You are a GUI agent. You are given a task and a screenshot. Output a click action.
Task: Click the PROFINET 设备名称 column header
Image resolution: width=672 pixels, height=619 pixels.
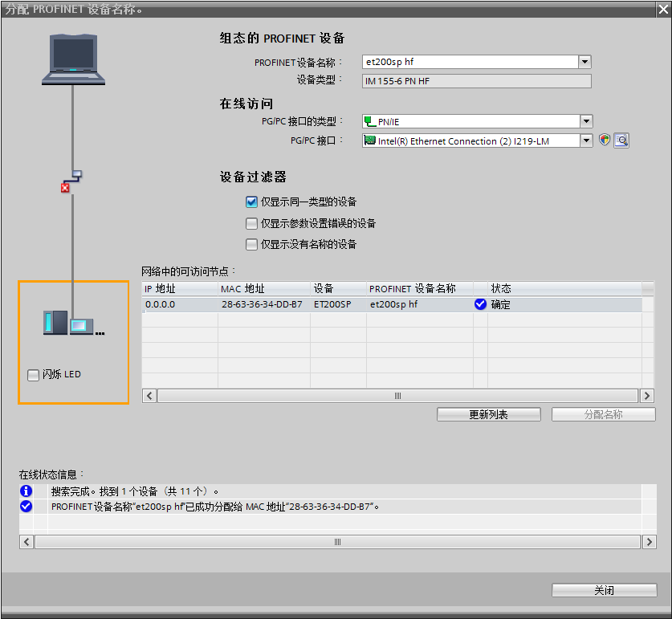point(420,289)
